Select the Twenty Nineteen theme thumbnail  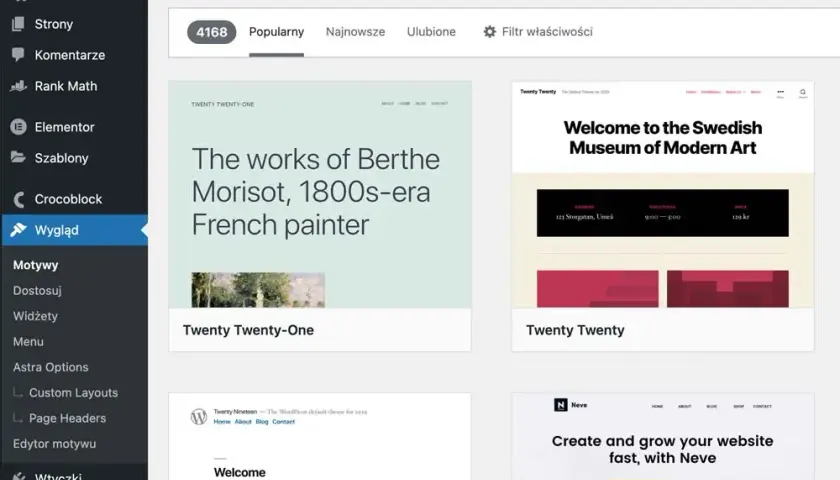(x=320, y=437)
